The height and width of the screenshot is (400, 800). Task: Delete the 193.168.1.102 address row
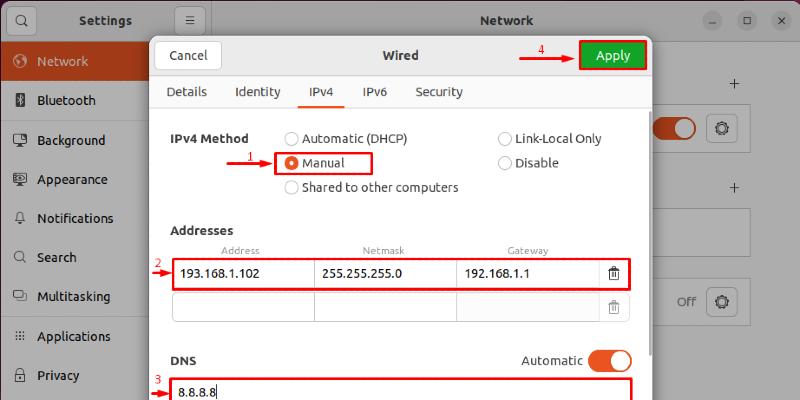click(x=614, y=273)
